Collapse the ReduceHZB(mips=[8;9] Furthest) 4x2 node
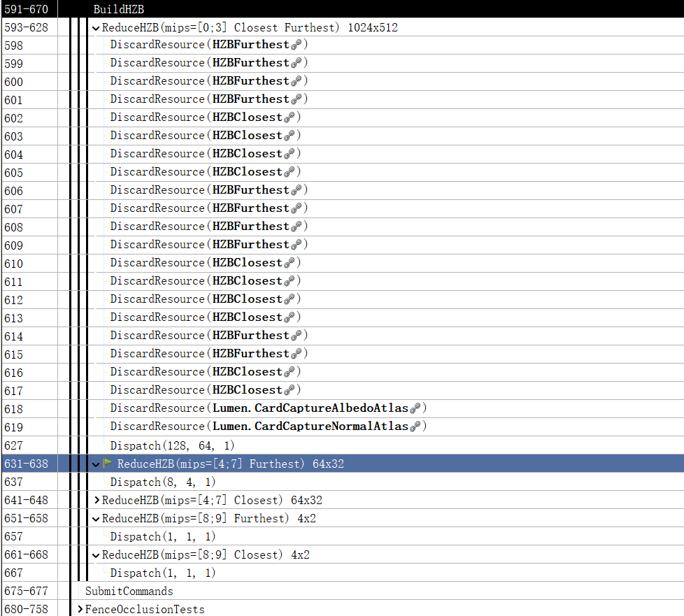 tap(96, 518)
